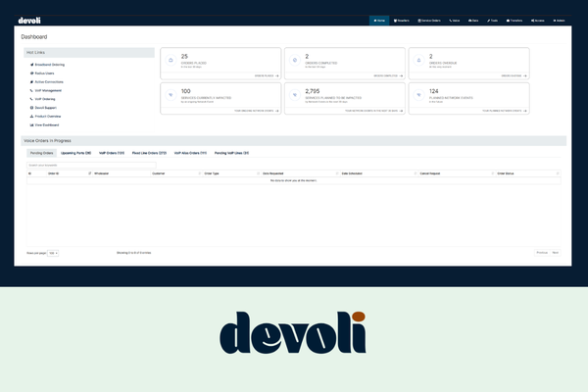This screenshot has height=392, width=588.
Task: Switch to the Upcoming Ports tab
Action: click(75, 153)
